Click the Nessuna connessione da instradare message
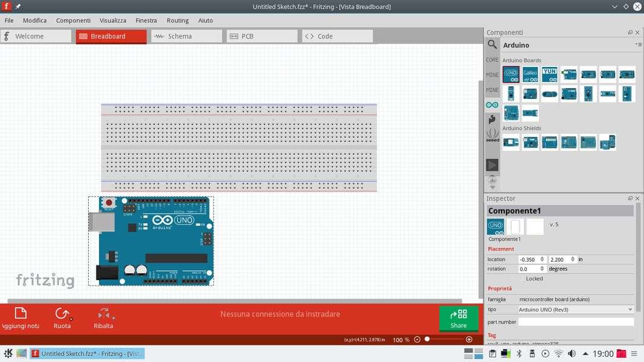The width and height of the screenshot is (644, 362). 280,314
